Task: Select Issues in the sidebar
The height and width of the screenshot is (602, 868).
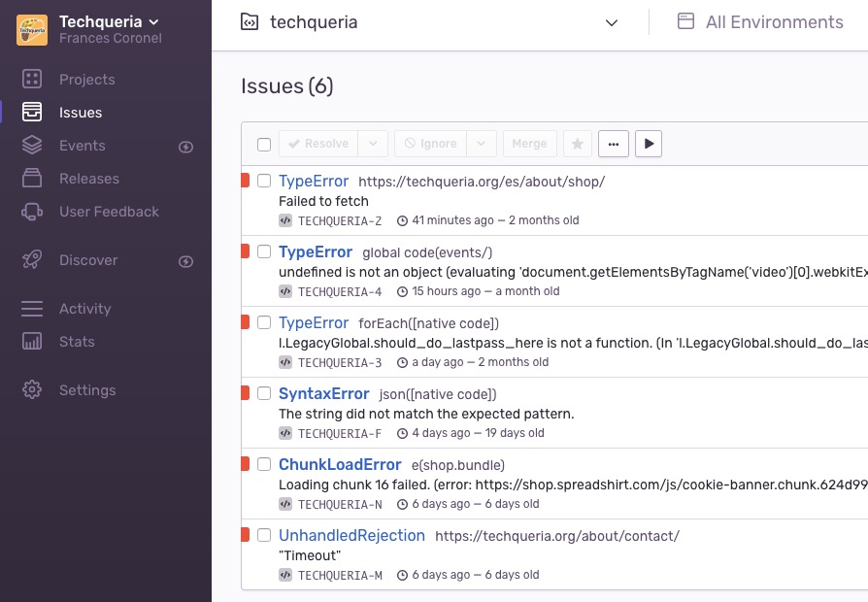Action: tap(81, 113)
